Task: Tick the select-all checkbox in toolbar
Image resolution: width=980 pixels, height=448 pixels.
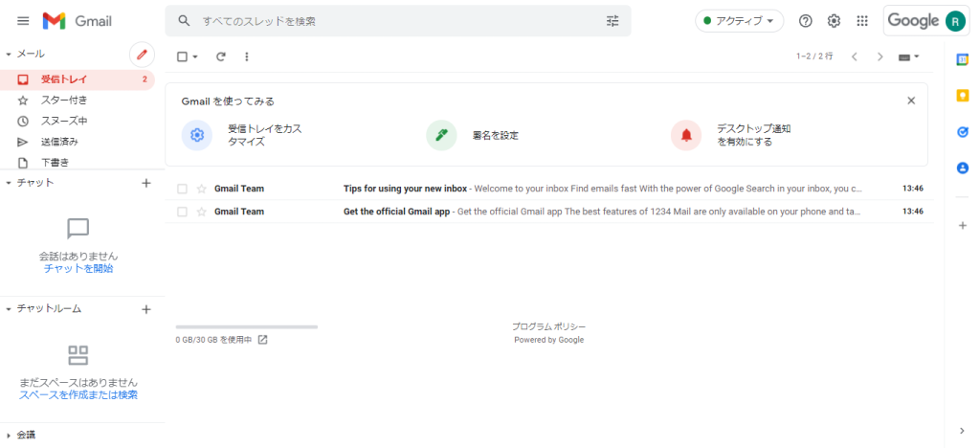Action: click(182, 56)
